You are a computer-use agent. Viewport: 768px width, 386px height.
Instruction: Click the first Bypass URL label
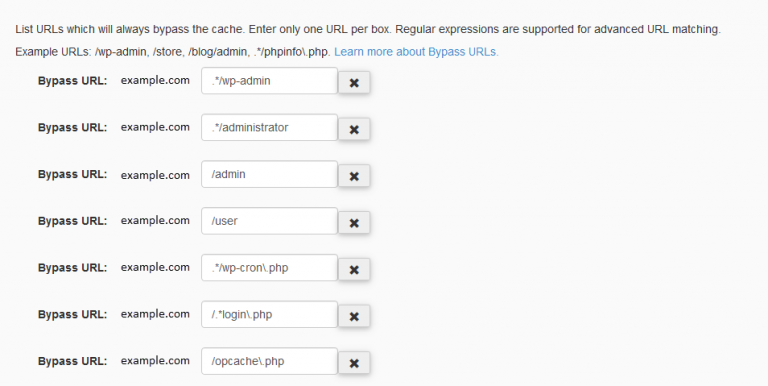(x=72, y=81)
